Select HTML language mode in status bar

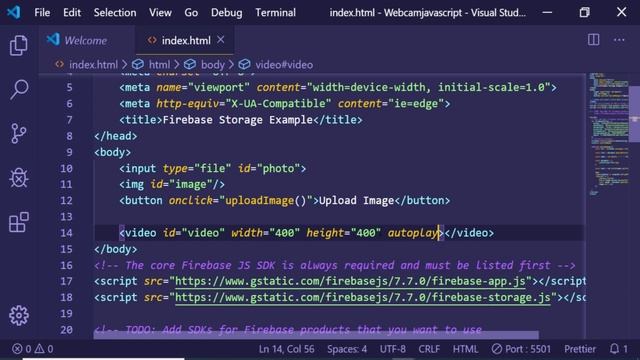point(465,349)
